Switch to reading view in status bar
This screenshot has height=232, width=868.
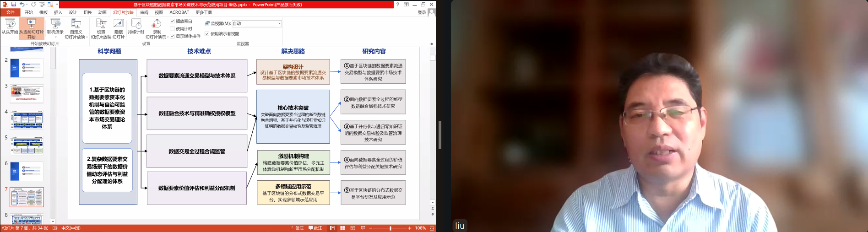point(353,228)
